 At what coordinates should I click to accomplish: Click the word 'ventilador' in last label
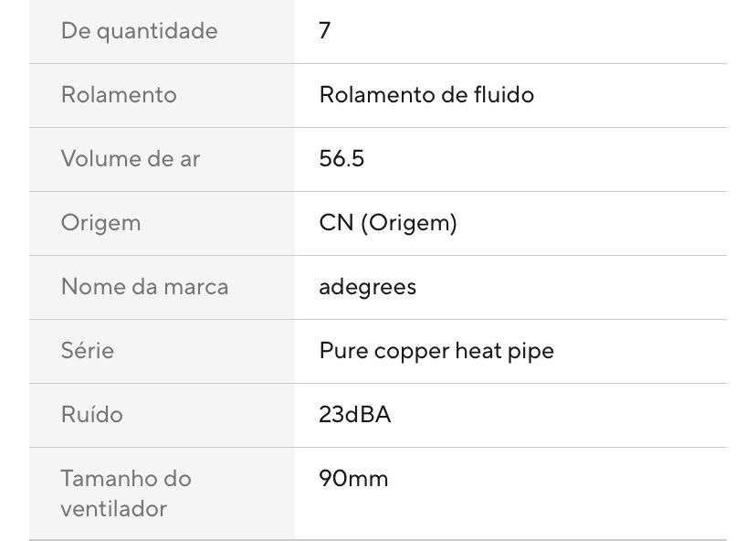(113, 509)
